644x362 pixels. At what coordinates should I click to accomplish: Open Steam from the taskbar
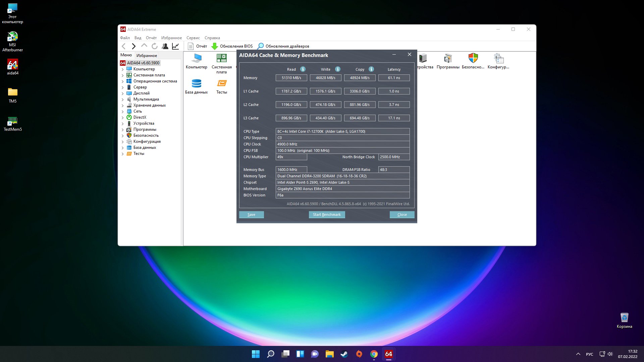pyautogui.click(x=344, y=354)
